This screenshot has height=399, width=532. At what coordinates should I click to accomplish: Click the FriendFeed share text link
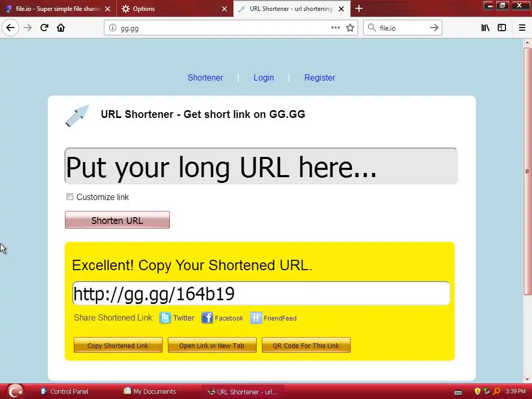(x=280, y=318)
